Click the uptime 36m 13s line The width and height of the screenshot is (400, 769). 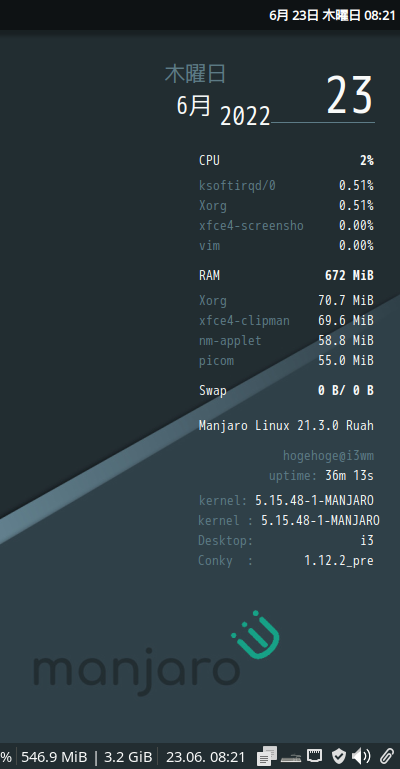321,476
